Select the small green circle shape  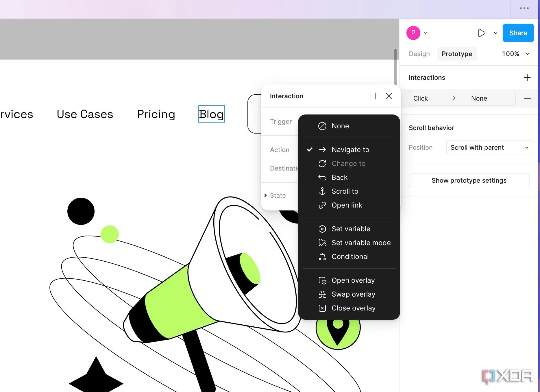click(x=110, y=234)
